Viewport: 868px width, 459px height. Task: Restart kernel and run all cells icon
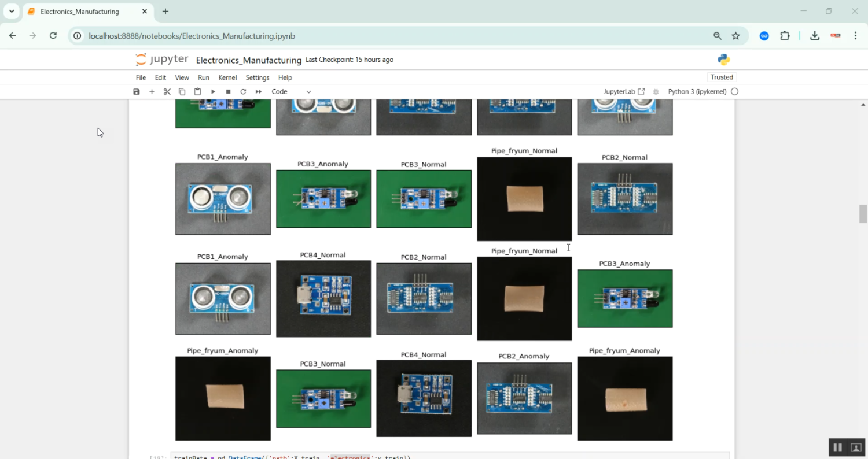[x=259, y=92]
